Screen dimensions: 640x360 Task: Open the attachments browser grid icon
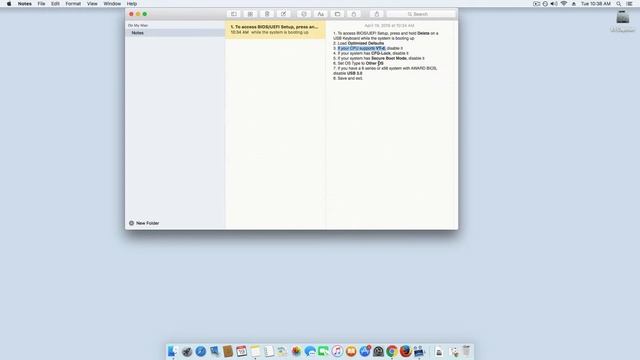click(x=250, y=14)
